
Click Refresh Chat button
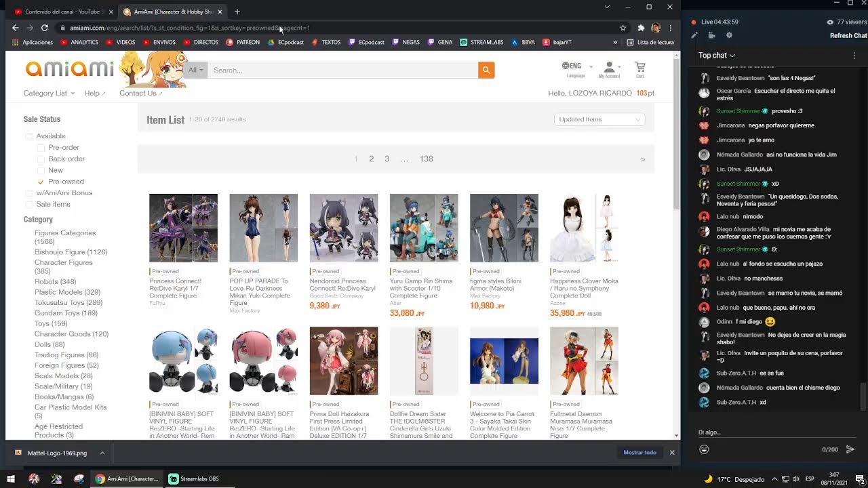[848, 36]
